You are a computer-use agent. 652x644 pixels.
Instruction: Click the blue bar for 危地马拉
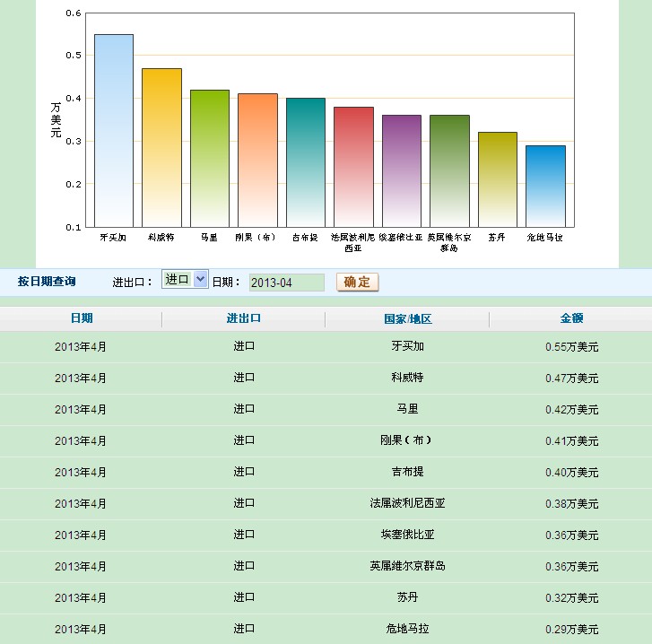(x=545, y=187)
